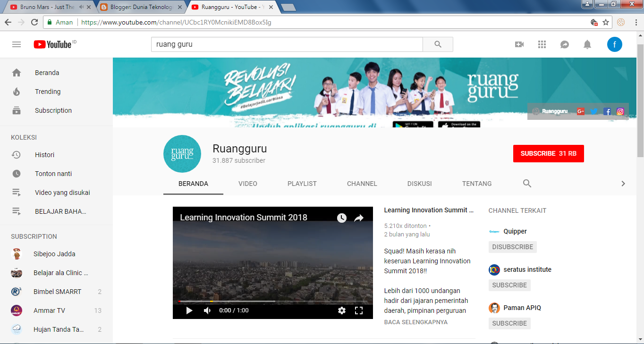Open Hujan Tanda Ta... subscription
The width and height of the screenshot is (644, 344).
[x=56, y=329]
